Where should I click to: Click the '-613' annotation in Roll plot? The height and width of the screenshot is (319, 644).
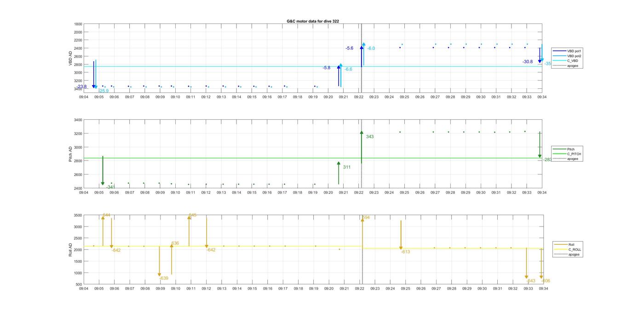405,252
